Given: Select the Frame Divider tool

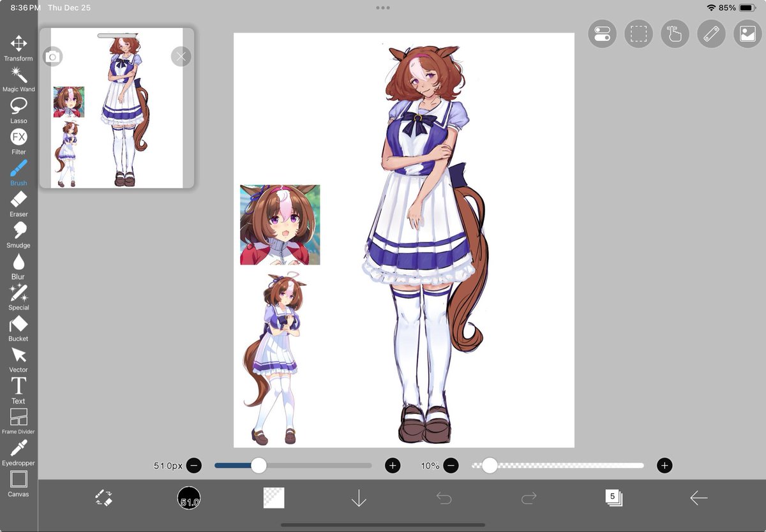Looking at the screenshot, I should coord(19,422).
